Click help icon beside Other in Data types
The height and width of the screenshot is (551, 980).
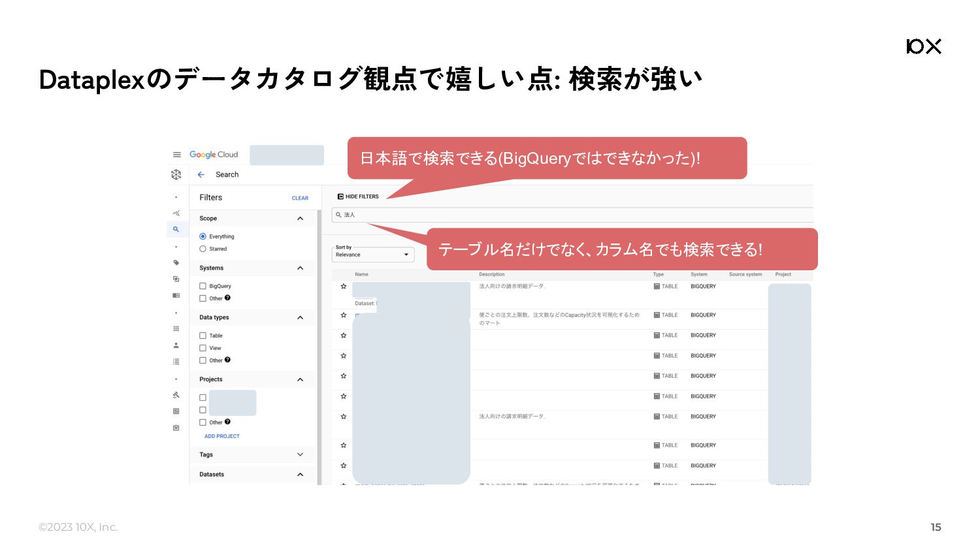coord(227,360)
